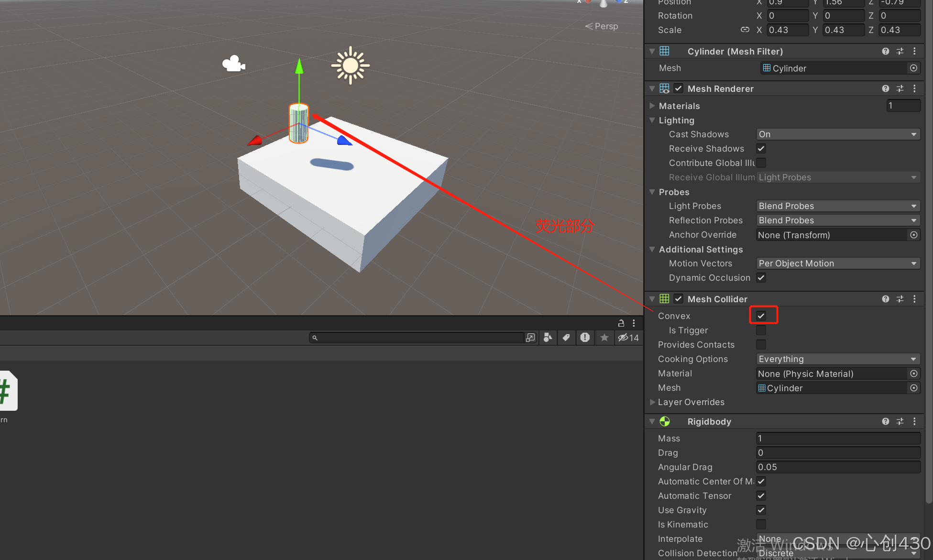
Task: Click the Mass input field
Action: click(x=838, y=439)
